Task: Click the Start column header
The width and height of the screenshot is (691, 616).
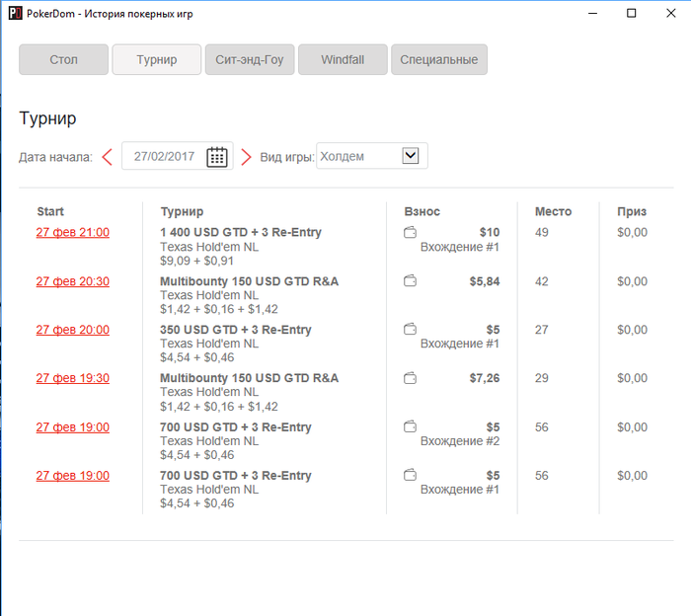Action: tap(50, 211)
